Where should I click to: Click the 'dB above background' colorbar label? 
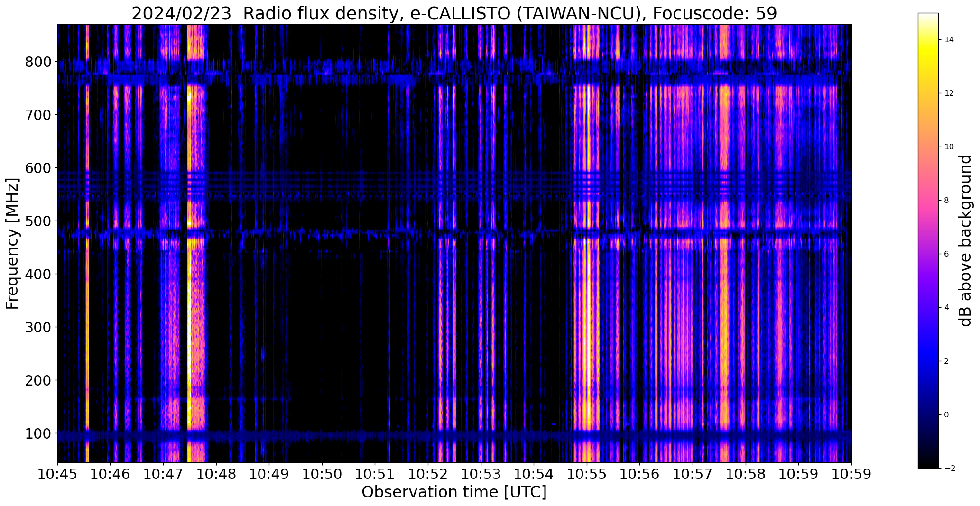pos(965,240)
